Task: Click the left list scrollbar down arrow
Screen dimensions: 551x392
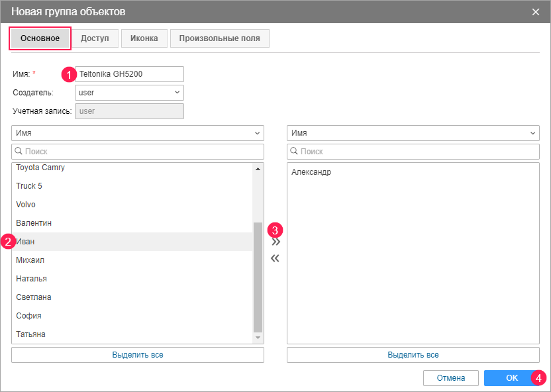Action: tap(258, 338)
